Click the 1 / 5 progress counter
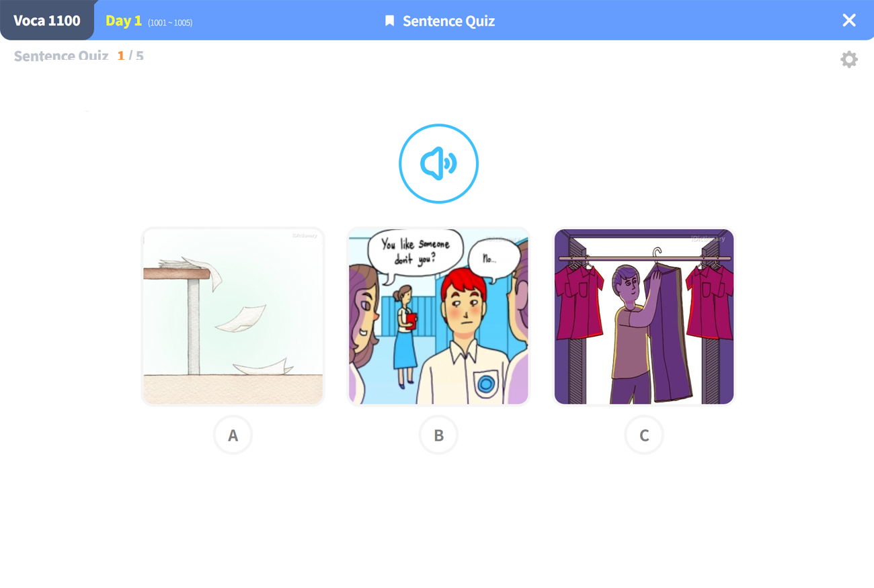Viewport: 874px width, 588px height. 130,56
